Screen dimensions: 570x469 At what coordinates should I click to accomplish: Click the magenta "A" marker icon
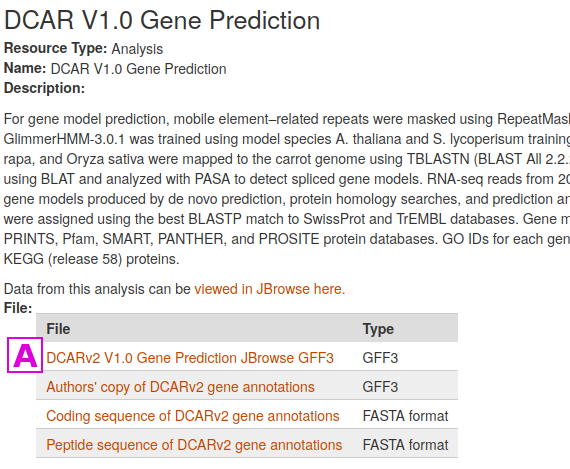click(x=25, y=355)
